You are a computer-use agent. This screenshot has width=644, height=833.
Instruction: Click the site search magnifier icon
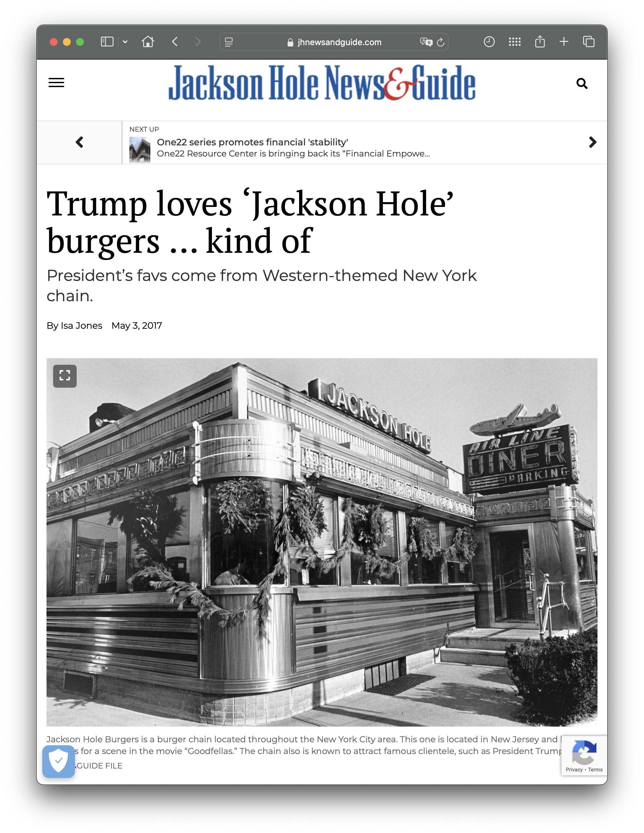[581, 83]
